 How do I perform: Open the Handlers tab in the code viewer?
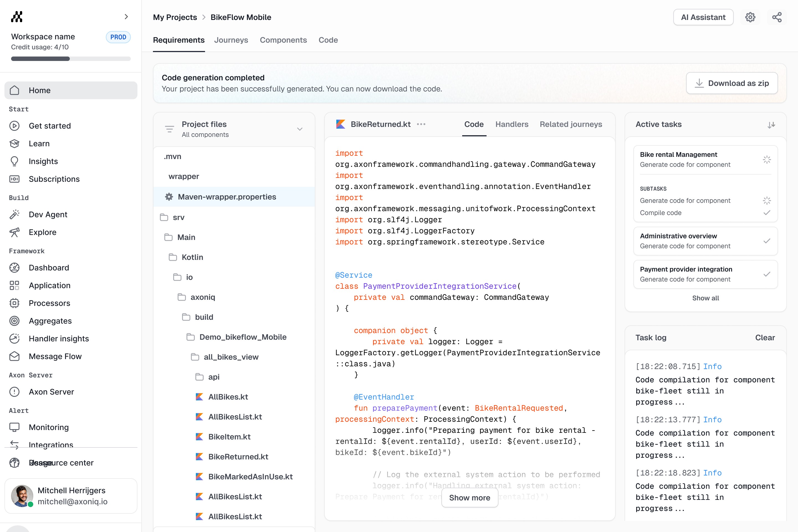pos(512,124)
